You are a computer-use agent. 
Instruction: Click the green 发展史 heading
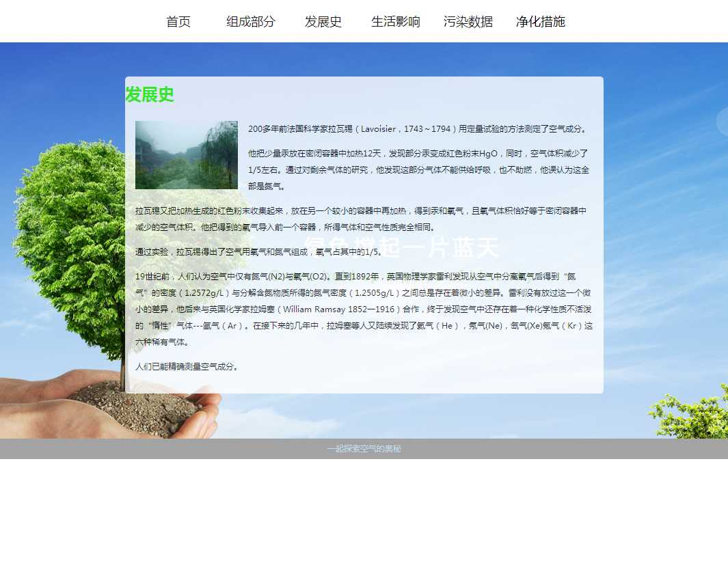150,95
